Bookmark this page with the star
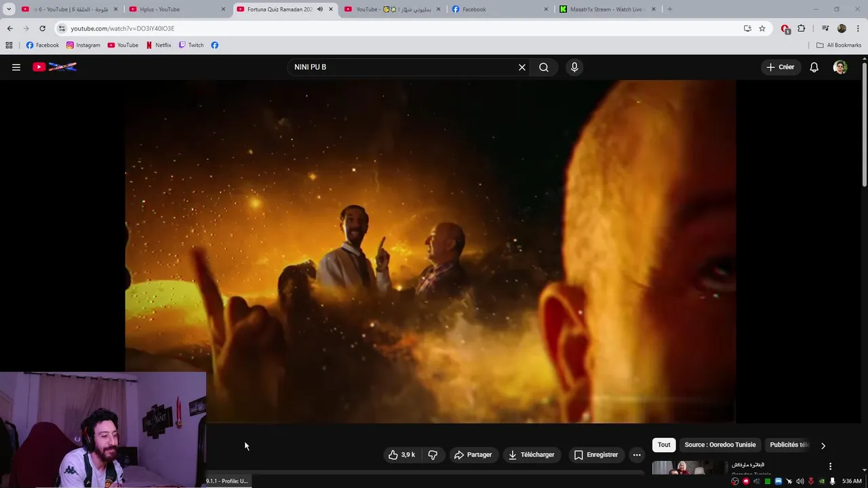The width and height of the screenshot is (868, 488). [762, 28]
